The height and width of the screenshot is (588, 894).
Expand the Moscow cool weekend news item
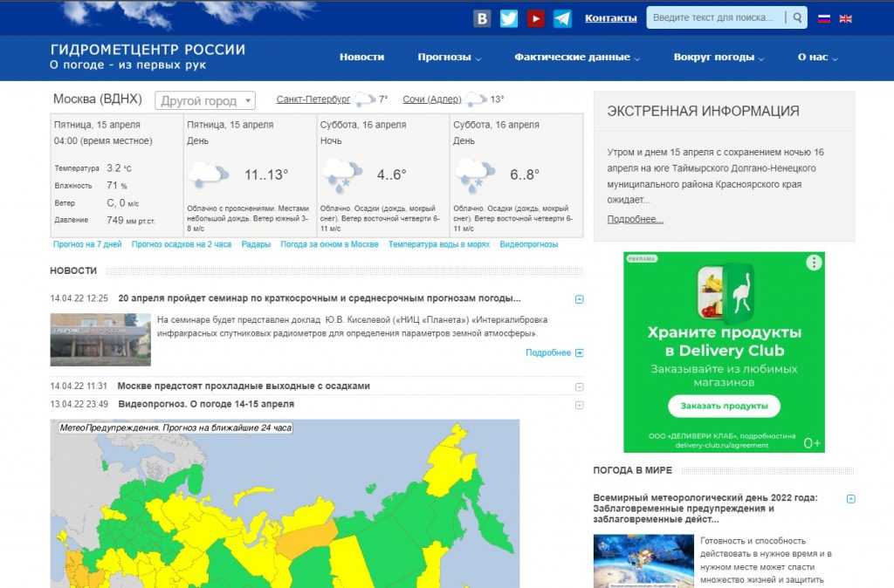579,386
